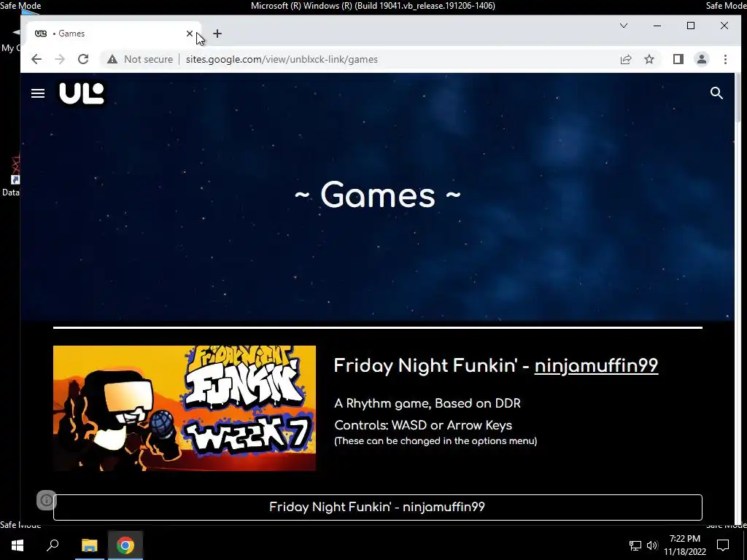The height and width of the screenshot is (560, 747).
Task: Click the 'Not secure' label
Action: [148, 59]
